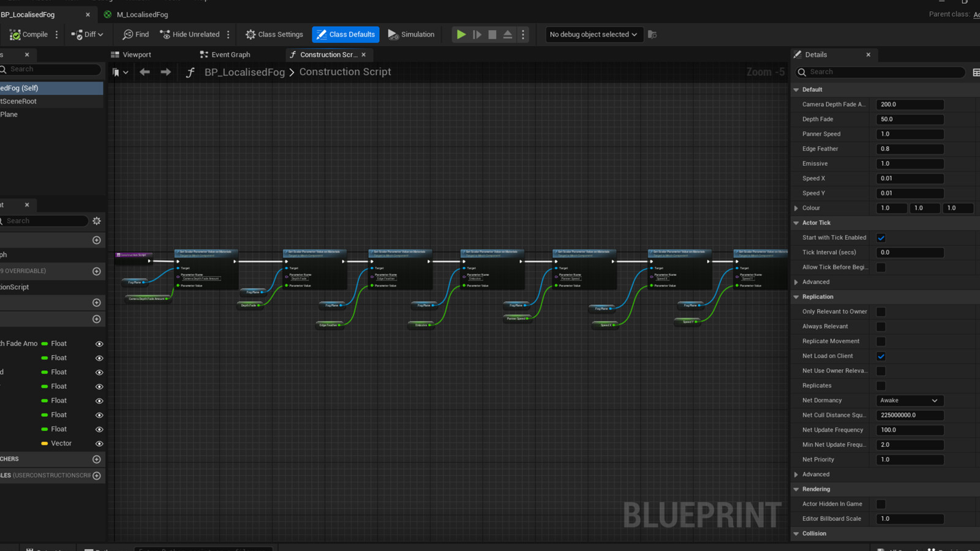Hide the Vector variable with its eye toggle

(x=99, y=443)
